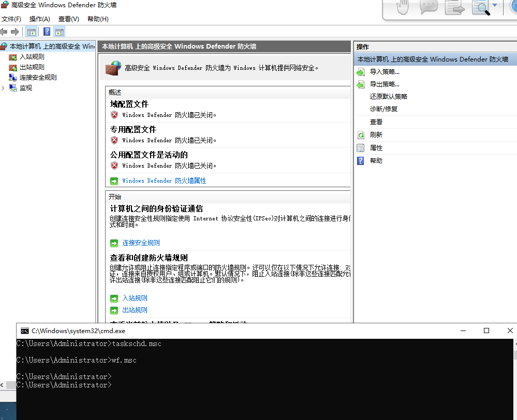
Task: Click 属性 in actions pane
Action: (376, 148)
